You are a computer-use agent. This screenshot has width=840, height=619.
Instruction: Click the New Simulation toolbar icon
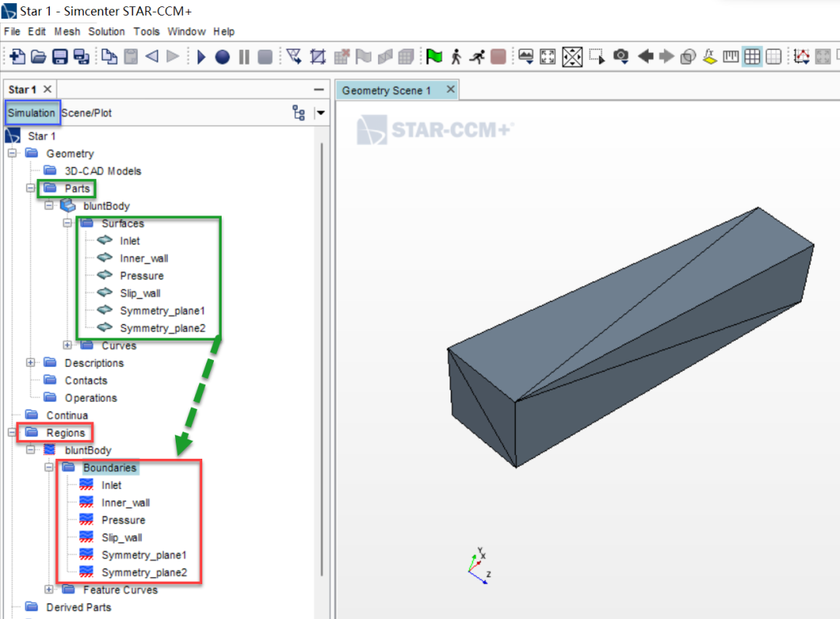pyautogui.click(x=16, y=56)
